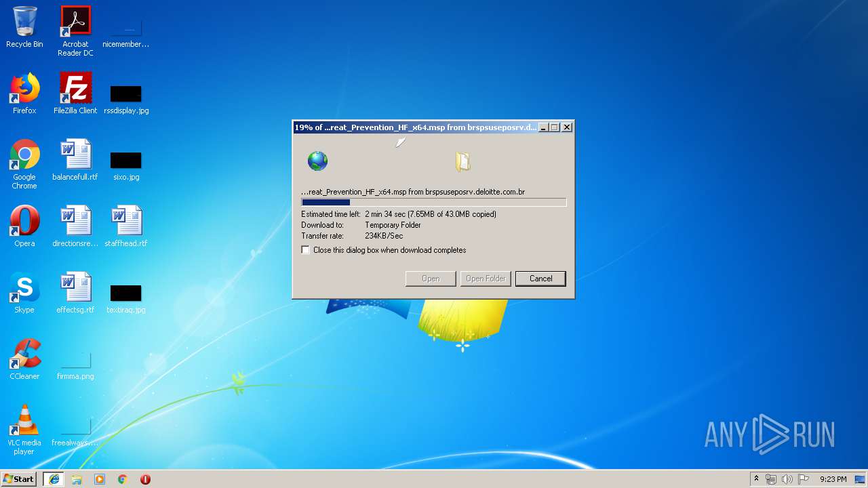Click the folder icon in download dialog

pyautogui.click(x=463, y=161)
